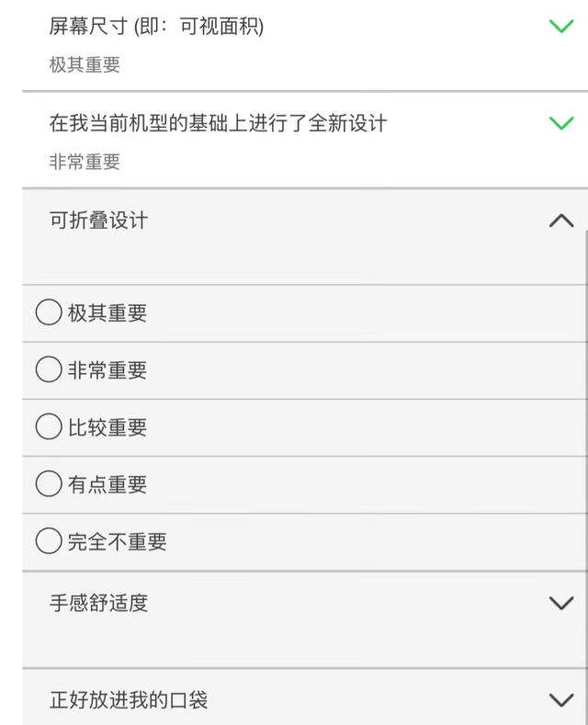
Task: Click the 在我当前机型的基础上进行了全新设计 heading
Action: pyautogui.click(x=218, y=123)
